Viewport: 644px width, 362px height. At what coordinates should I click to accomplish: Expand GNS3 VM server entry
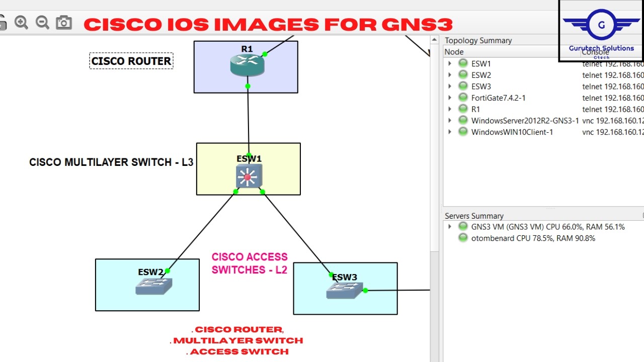[450, 227]
